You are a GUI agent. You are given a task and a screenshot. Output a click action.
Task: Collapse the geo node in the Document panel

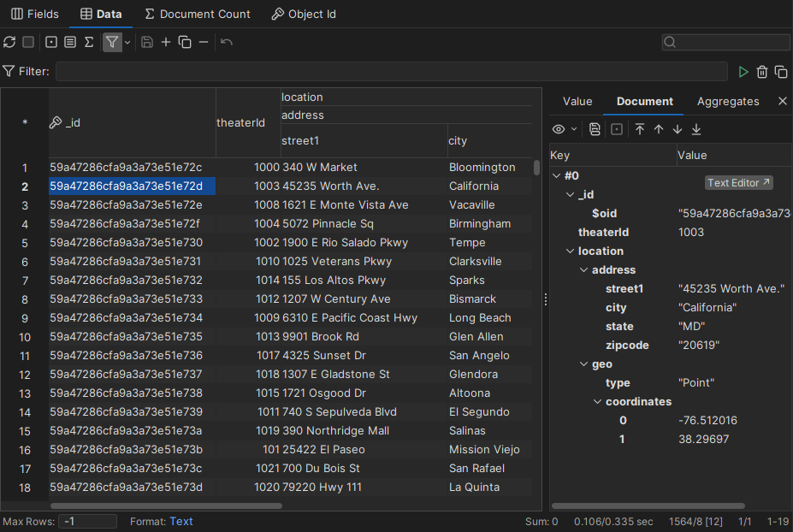(584, 364)
